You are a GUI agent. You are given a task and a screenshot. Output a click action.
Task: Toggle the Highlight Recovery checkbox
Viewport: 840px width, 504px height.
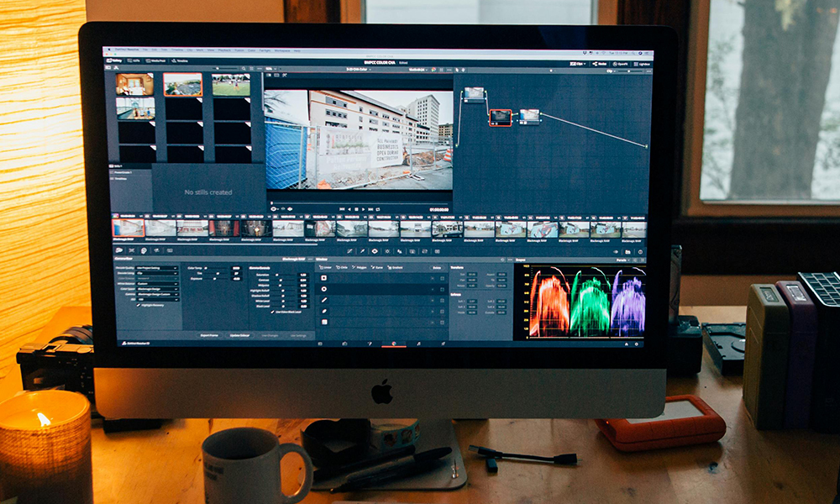(x=139, y=304)
